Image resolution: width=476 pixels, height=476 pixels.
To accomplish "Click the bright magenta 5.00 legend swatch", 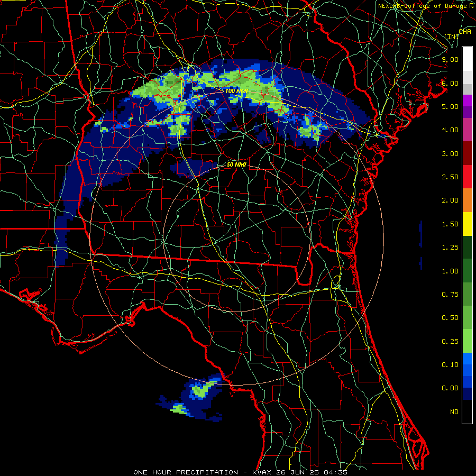I will [x=467, y=100].
